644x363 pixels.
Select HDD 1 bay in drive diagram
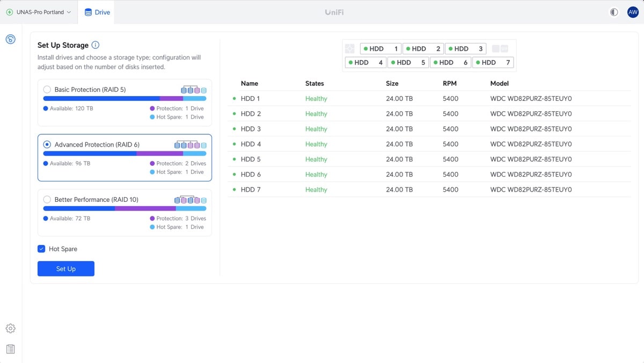[380, 49]
